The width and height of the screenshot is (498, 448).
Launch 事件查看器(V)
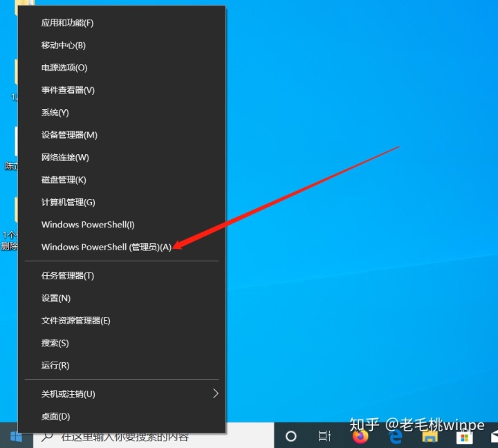[122, 90]
